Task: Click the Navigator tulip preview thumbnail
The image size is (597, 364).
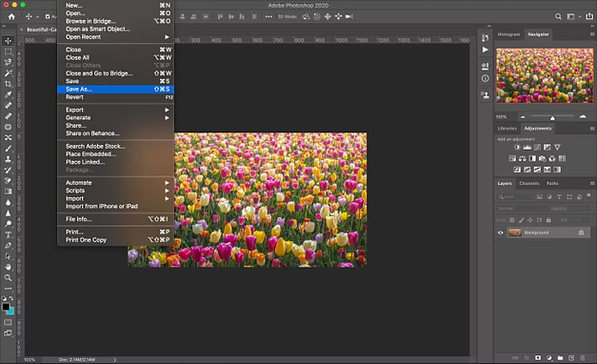Action: tap(543, 77)
